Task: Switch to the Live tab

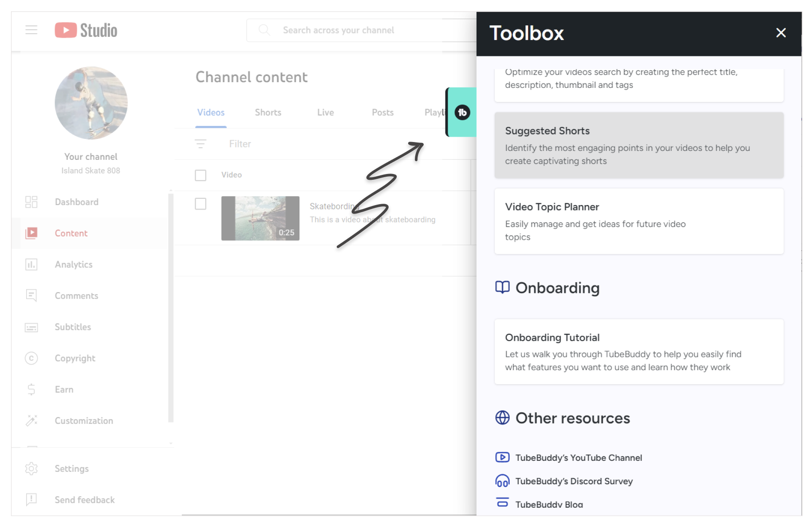Action: pyautogui.click(x=325, y=112)
